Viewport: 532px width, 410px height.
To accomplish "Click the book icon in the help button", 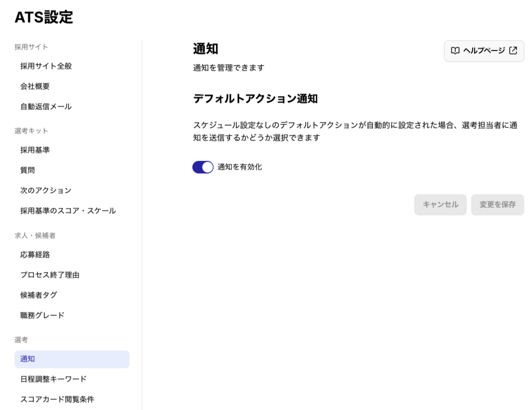I will click(x=455, y=51).
